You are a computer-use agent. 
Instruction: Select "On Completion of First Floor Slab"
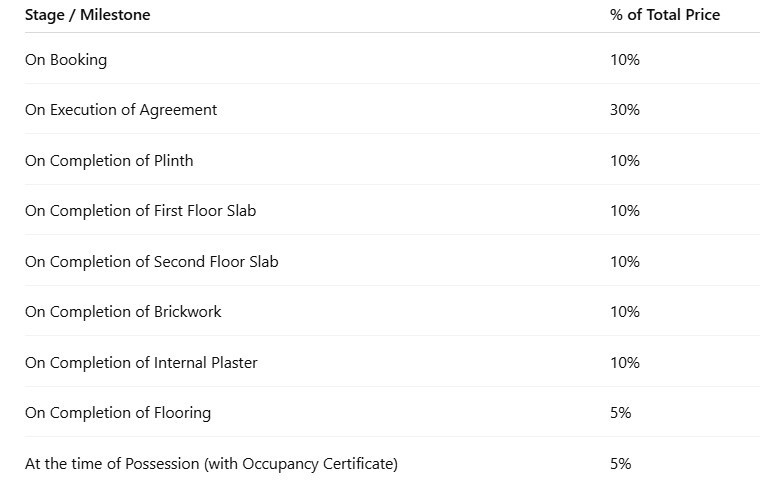click(x=140, y=211)
